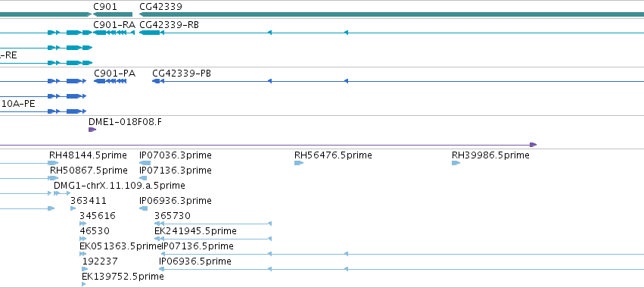Select the C901-PA protein feature
The width and height of the screenshot is (644, 288).
tap(110, 81)
